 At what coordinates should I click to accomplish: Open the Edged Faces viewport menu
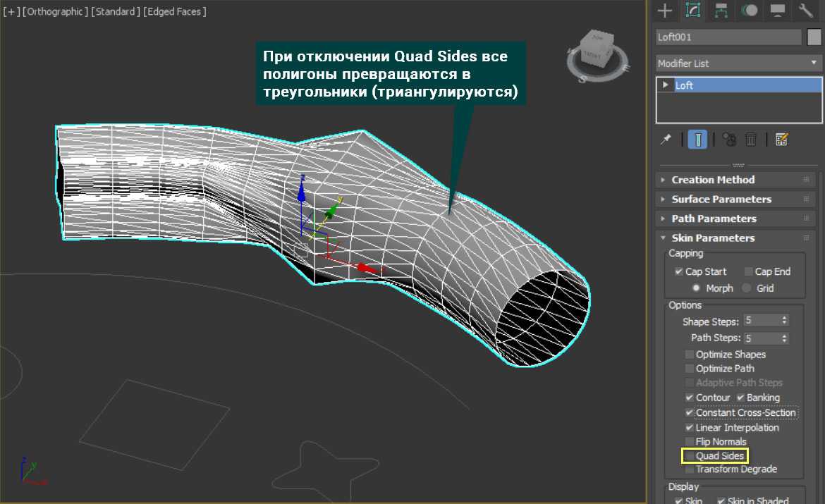(x=175, y=12)
